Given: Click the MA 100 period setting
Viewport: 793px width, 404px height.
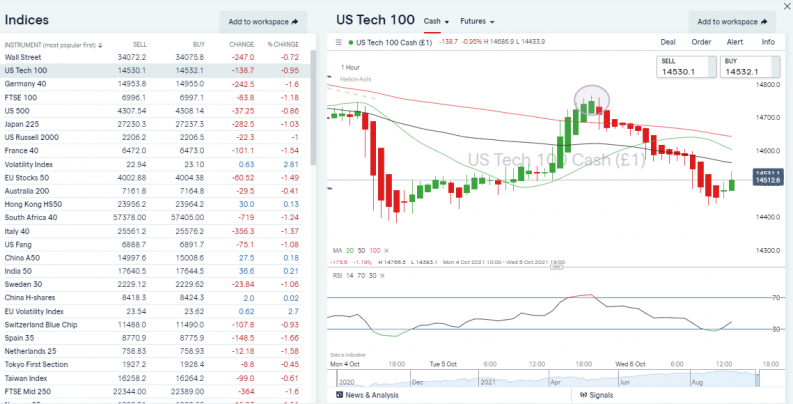Looking at the screenshot, I should click(375, 250).
